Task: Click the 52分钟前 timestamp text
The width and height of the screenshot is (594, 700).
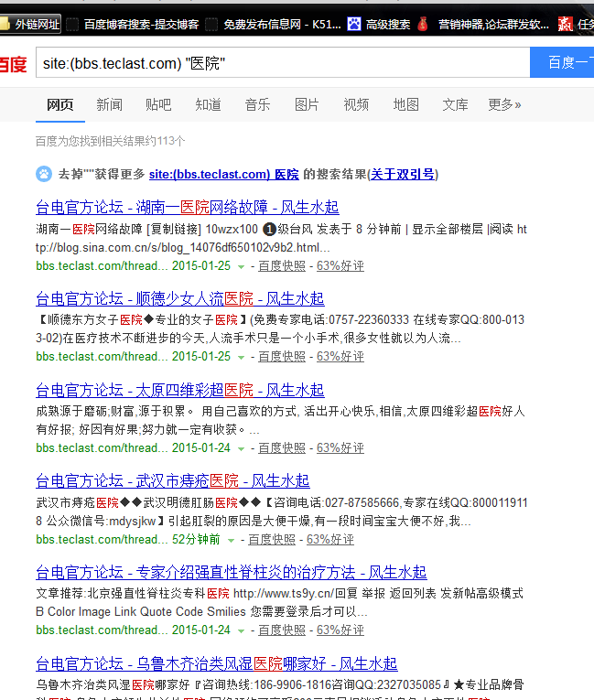Action: click(x=196, y=540)
